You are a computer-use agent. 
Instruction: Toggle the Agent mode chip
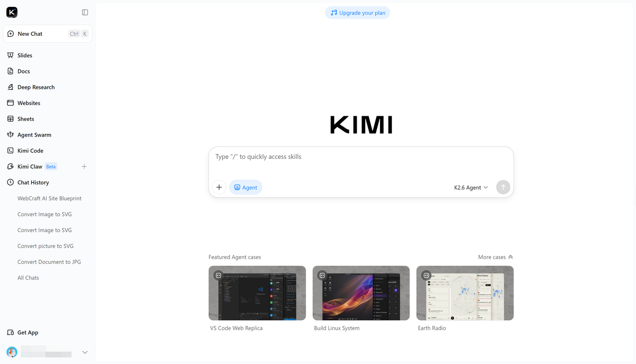[x=245, y=187]
